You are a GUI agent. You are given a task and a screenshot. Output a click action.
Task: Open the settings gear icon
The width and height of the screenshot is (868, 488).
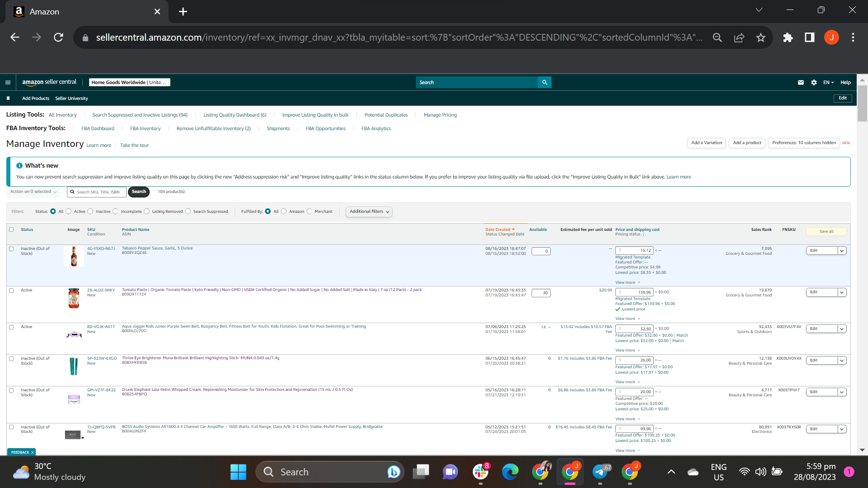814,82
